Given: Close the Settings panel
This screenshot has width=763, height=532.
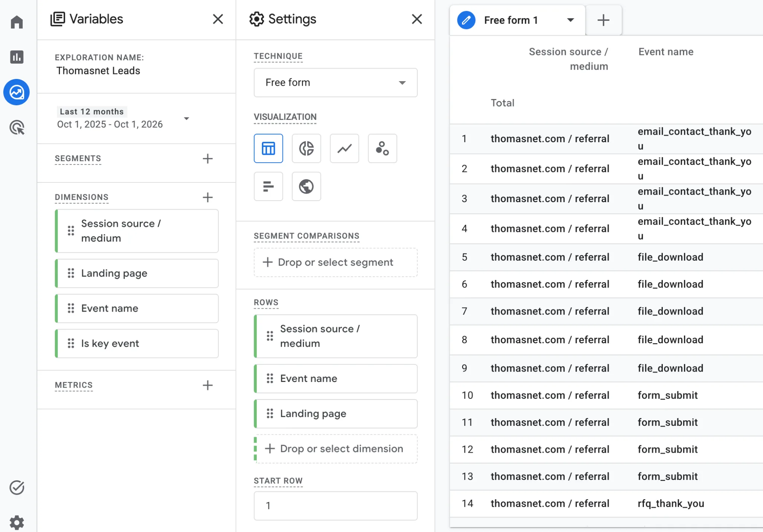Looking at the screenshot, I should click(x=417, y=19).
